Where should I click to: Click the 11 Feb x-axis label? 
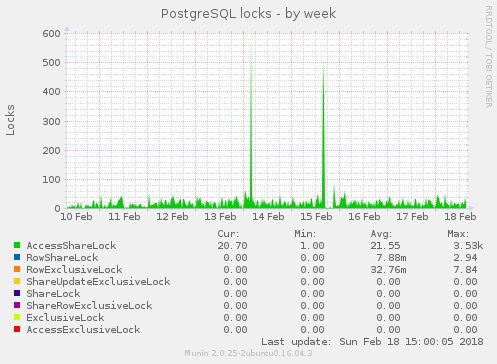[x=124, y=217]
